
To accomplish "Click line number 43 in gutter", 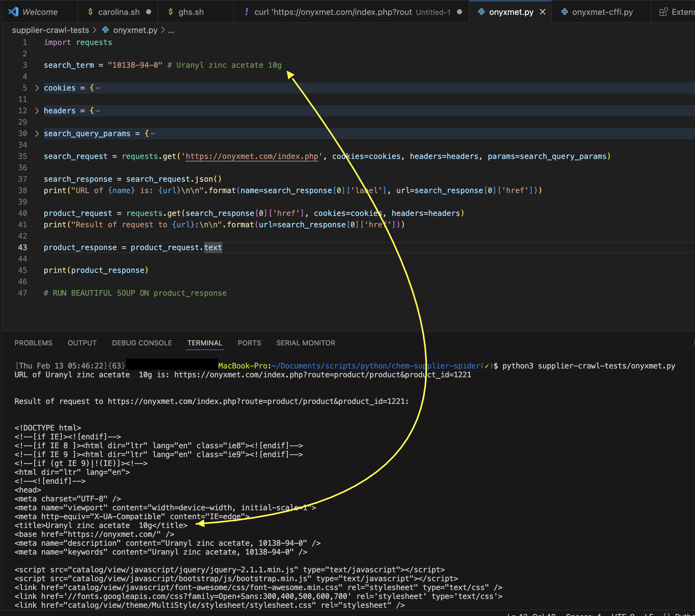I will click(22, 247).
